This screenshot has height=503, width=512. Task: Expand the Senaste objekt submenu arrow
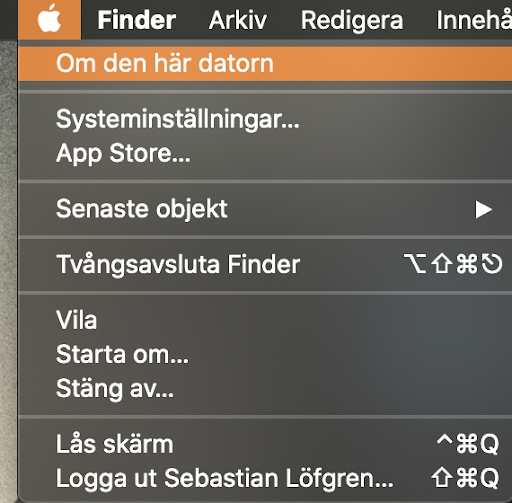click(x=484, y=210)
